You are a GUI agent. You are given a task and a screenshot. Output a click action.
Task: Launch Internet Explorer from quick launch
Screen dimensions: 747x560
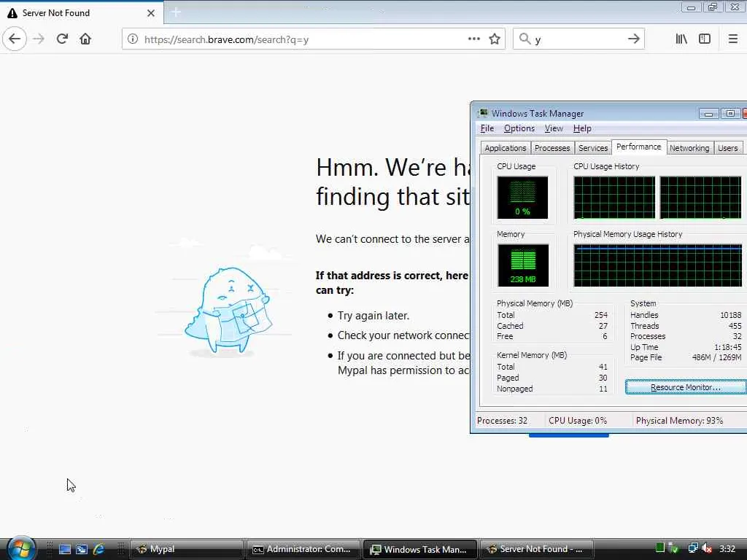(x=98, y=549)
